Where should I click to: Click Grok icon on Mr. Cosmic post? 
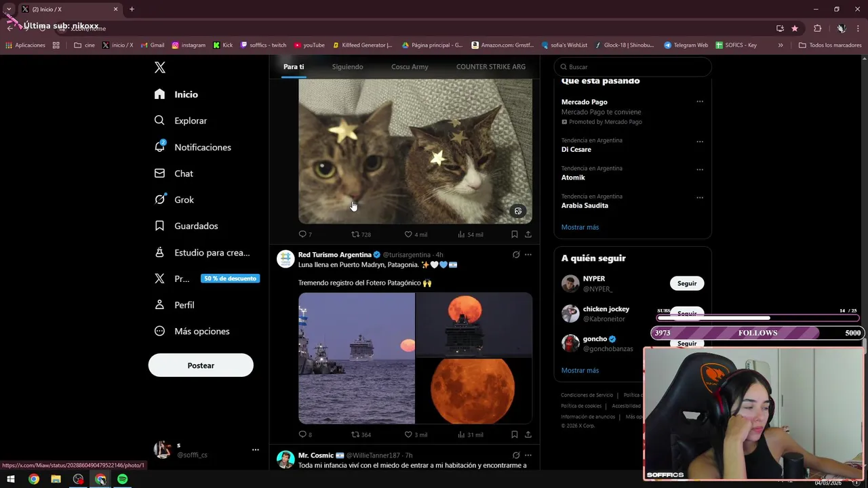click(516, 455)
